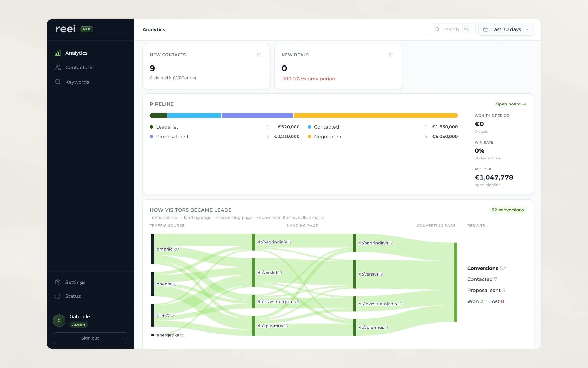
Task: Click the Analytics bar chart icon in sidebar
Action: tap(58, 53)
